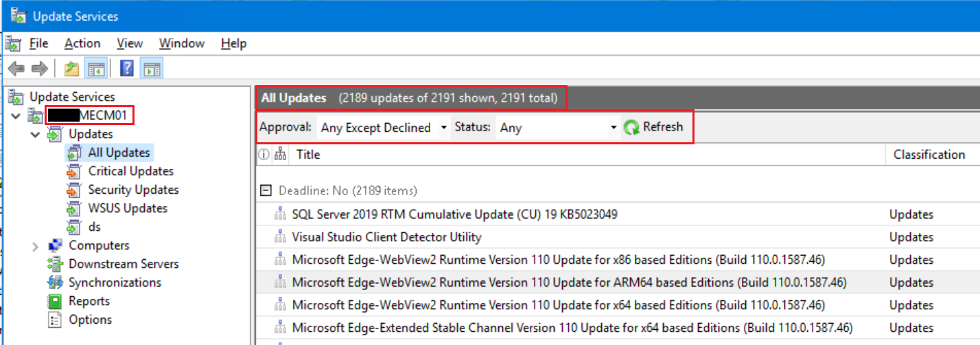The width and height of the screenshot is (980, 345).
Task: Click the Computers node icon
Action: [x=56, y=245]
